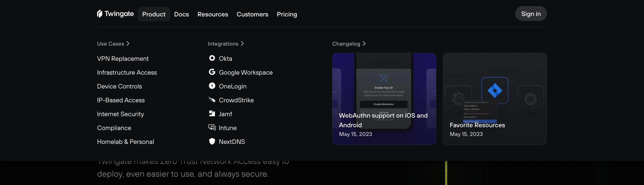Click the Favorite Resources title text
The height and width of the screenshot is (185, 644).
click(x=477, y=125)
